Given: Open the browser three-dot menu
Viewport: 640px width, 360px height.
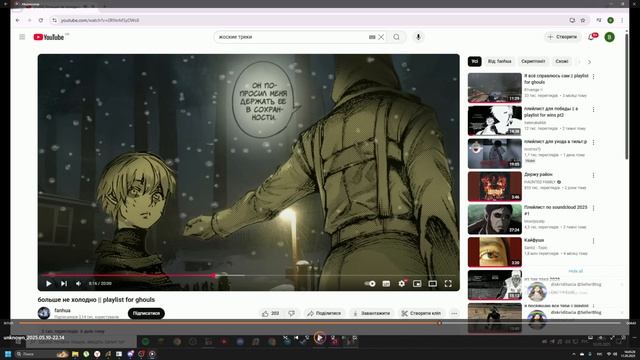Looking at the screenshot, I should tap(622, 20).
